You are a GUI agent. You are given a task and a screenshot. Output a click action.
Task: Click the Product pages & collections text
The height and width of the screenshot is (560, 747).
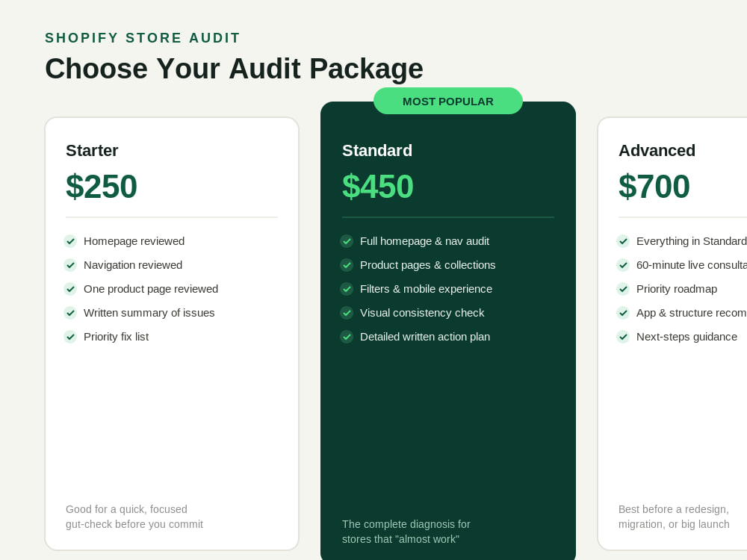pos(428,265)
